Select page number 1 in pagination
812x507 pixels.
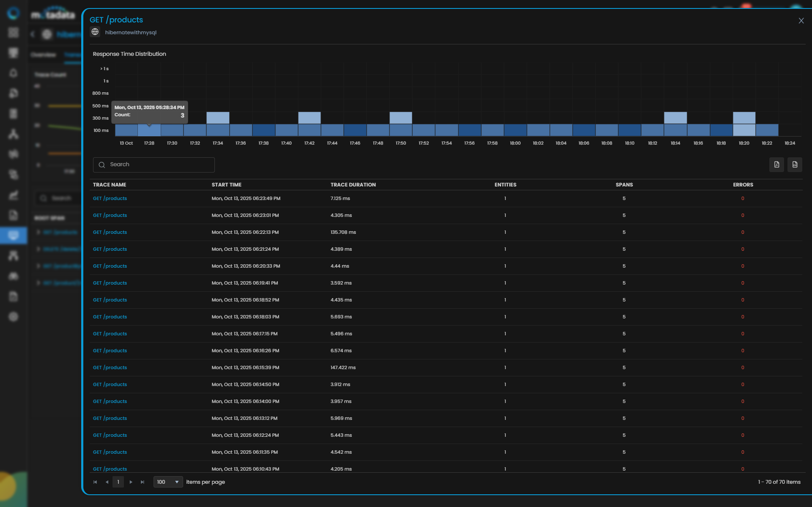118,482
